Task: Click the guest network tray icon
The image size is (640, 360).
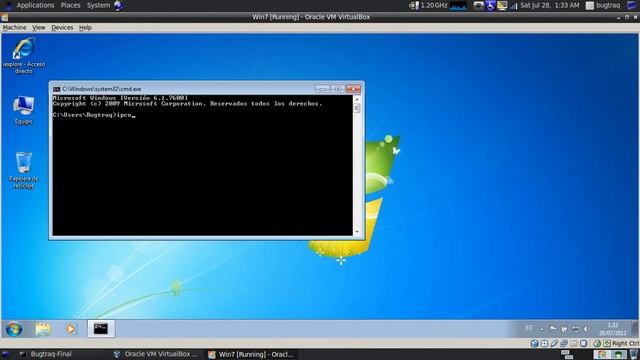Action: (x=575, y=329)
